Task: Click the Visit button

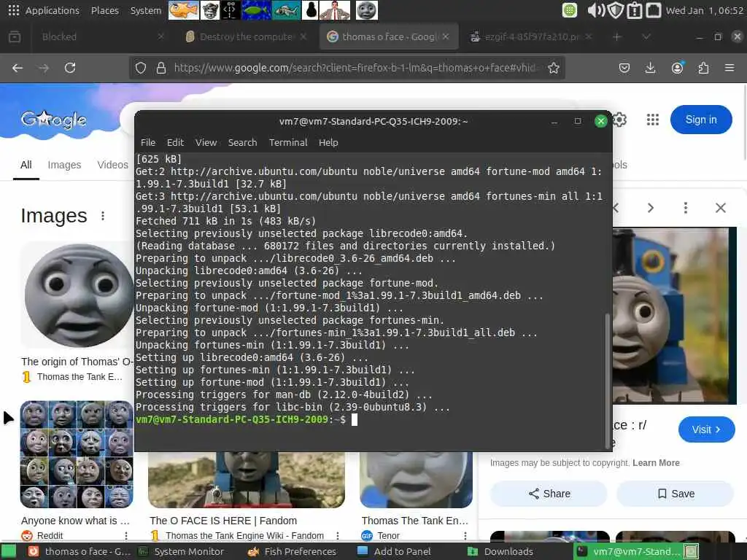Action: pyautogui.click(x=706, y=429)
